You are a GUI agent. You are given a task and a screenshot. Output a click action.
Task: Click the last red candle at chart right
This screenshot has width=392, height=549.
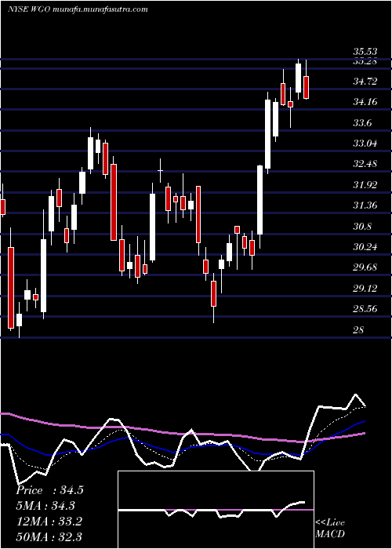point(307,87)
